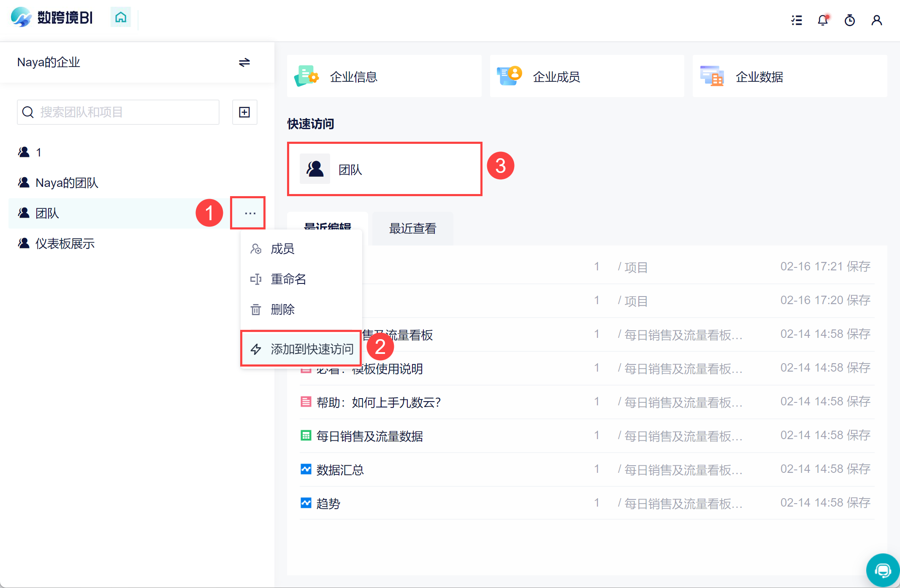Open the 团队 three-dots more menu
The image size is (900, 588).
(250, 213)
